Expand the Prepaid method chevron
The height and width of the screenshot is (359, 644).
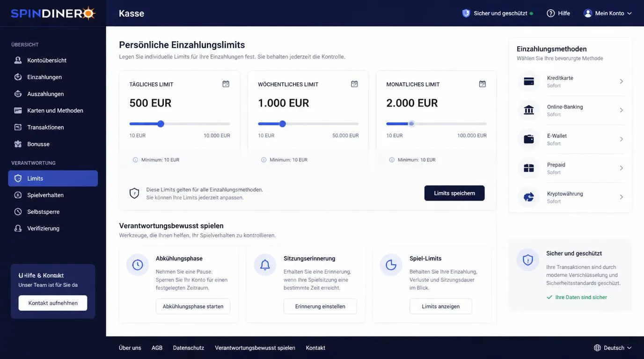coord(622,168)
